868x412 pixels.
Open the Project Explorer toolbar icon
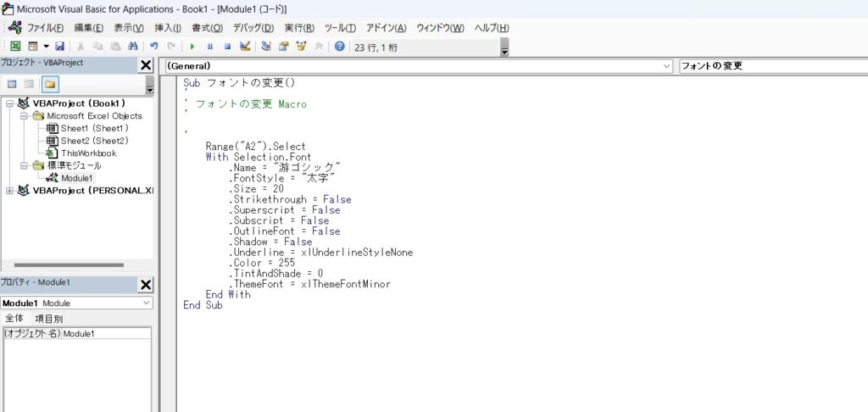[x=266, y=47]
